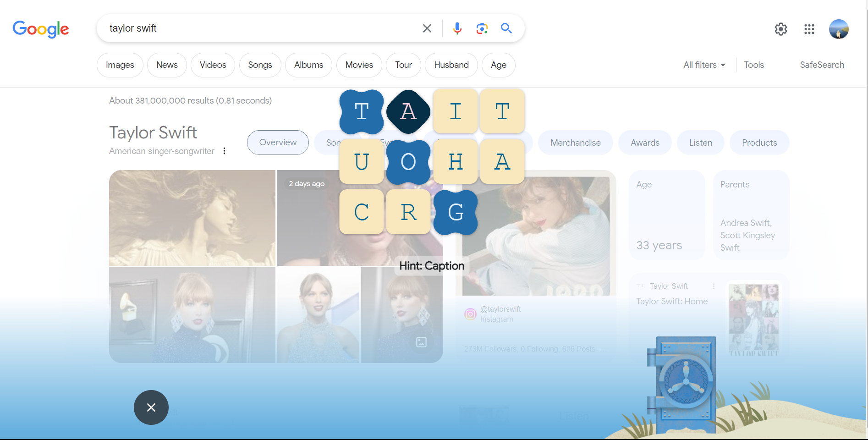Open the Google account profile picture
The height and width of the screenshot is (440, 868).
click(x=838, y=29)
